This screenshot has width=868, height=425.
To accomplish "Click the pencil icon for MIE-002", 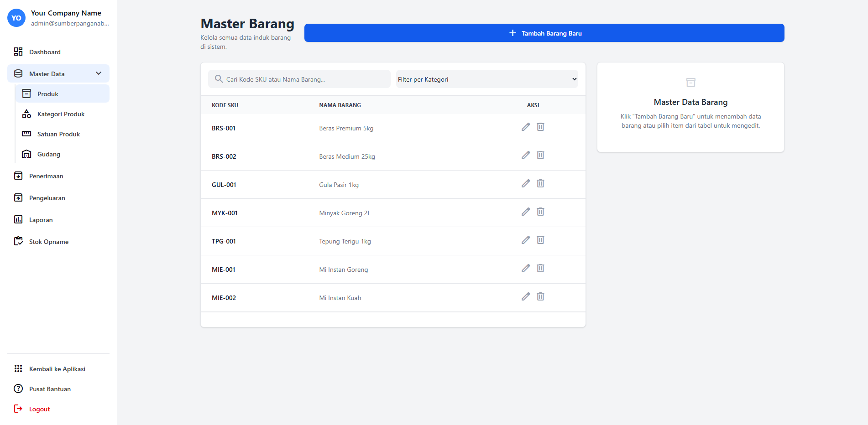I will point(526,297).
